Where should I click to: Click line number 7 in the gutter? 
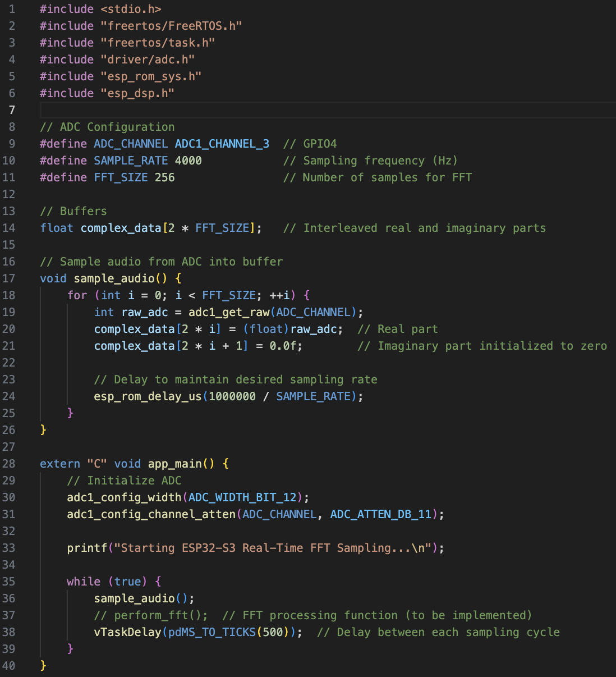pyautogui.click(x=12, y=110)
